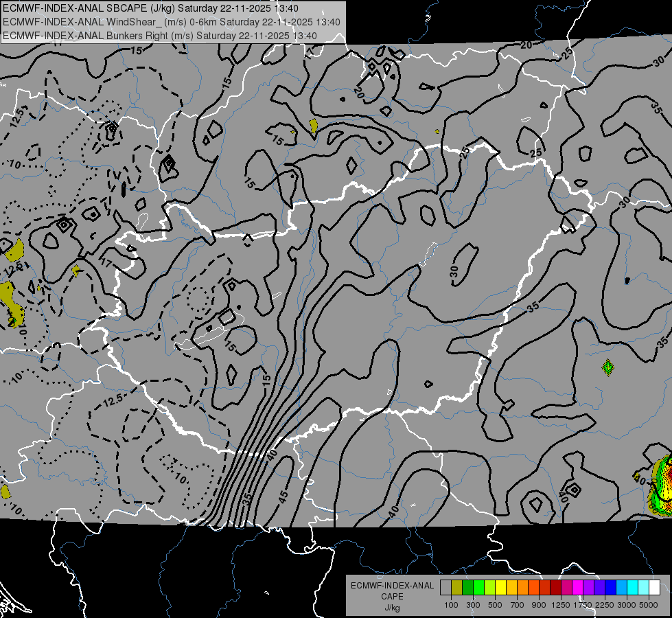Click the legend value 3000
This screenshot has height=618, width=672.
click(627, 605)
